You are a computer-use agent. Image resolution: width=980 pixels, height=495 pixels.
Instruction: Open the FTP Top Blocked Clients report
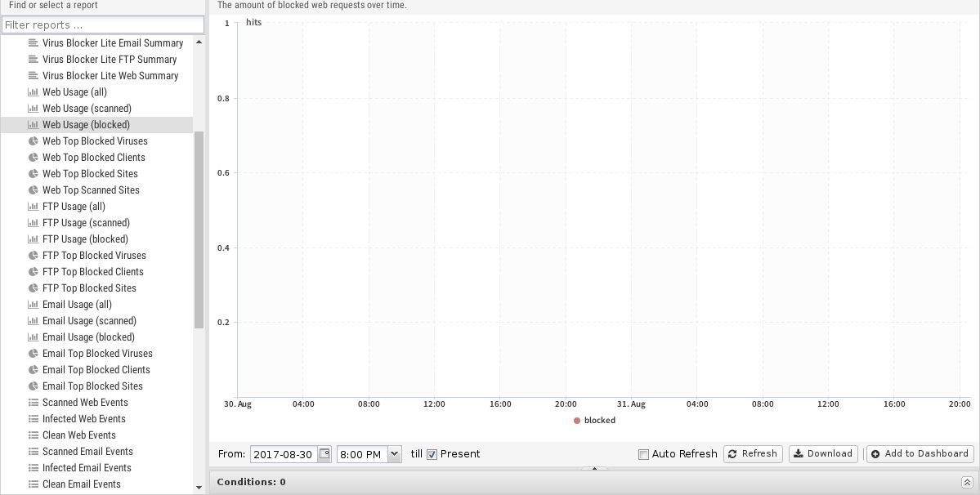[x=97, y=271]
